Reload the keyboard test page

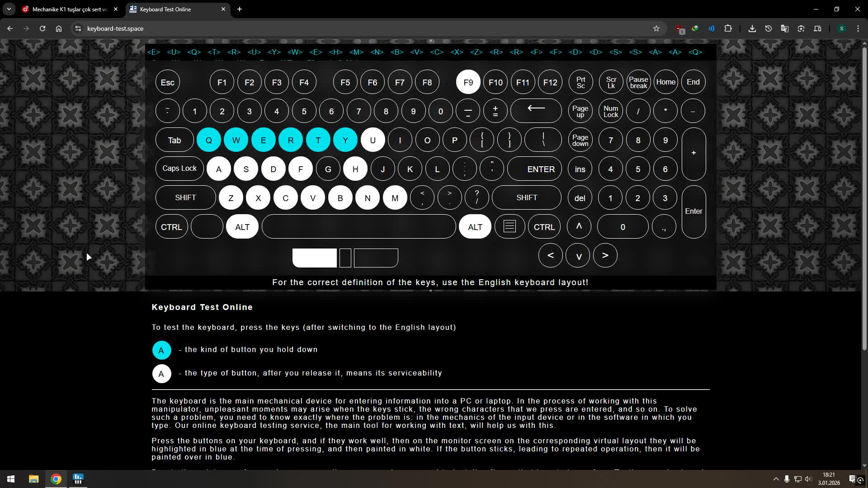(x=42, y=28)
